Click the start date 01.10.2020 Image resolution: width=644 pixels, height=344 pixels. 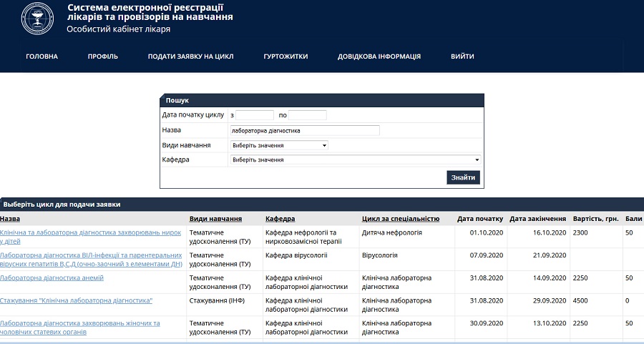tap(487, 232)
